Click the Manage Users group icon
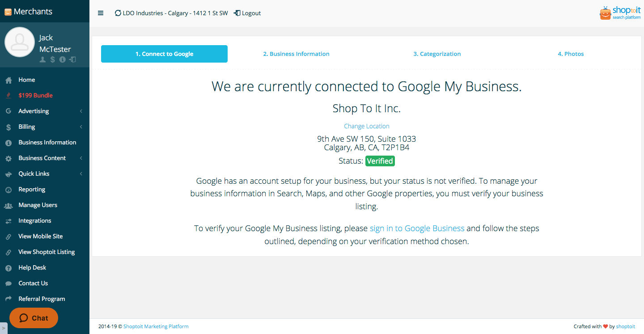The height and width of the screenshot is (334, 644). coord(8,205)
